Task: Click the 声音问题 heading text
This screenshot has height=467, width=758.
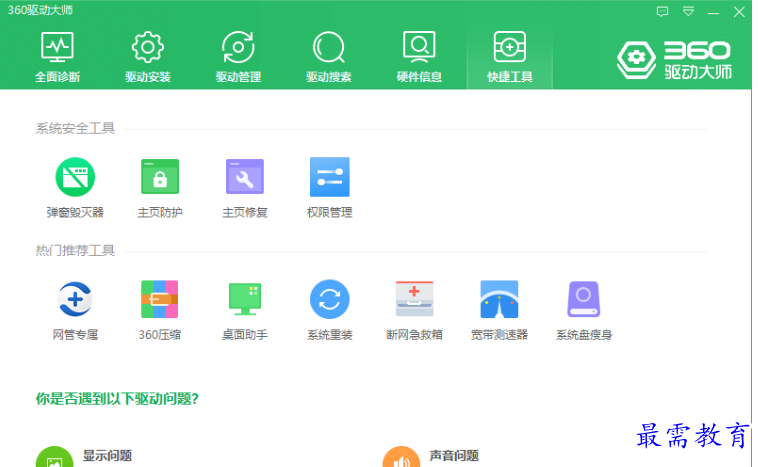Action: point(454,455)
